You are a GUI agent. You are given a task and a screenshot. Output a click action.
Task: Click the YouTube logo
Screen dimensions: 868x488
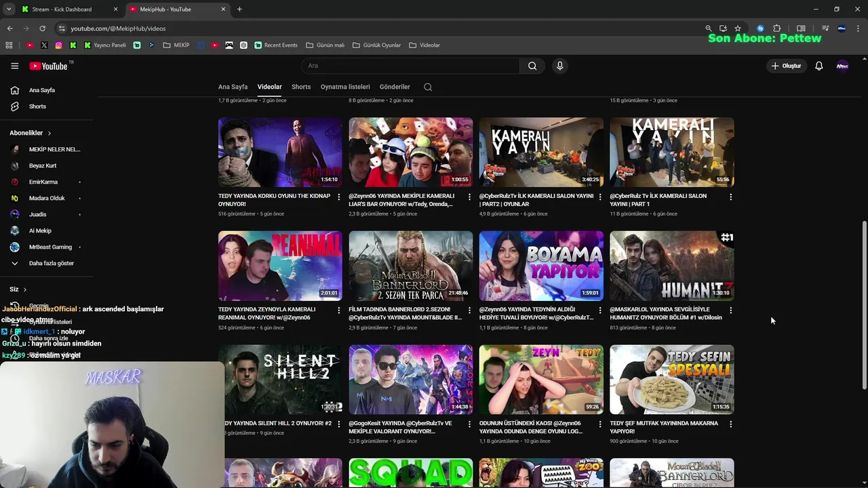tap(49, 66)
